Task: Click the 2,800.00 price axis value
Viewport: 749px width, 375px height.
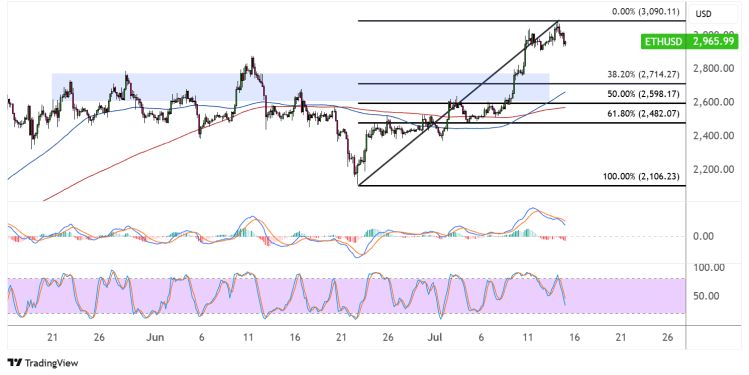Action: pyautogui.click(x=713, y=68)
